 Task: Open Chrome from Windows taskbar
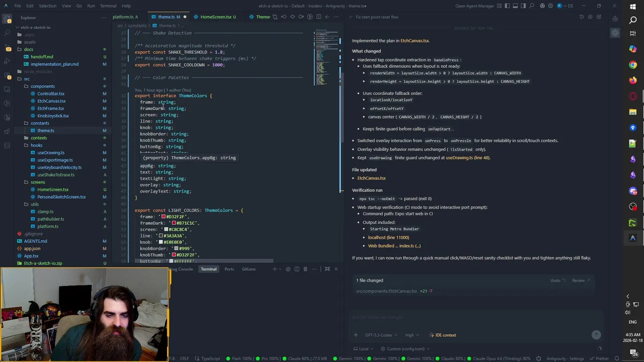[633, 64]
